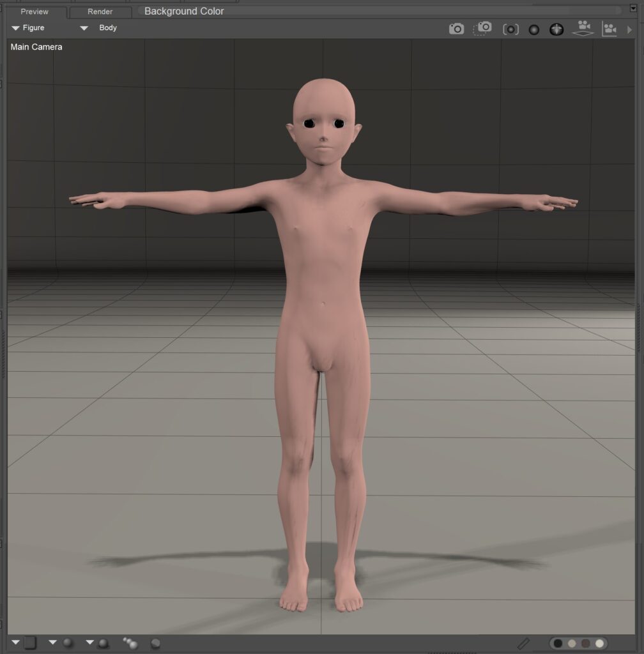This screenshot has height=654, width=644.
Task: Click the Render camera icon
Action: click(456, 29)
